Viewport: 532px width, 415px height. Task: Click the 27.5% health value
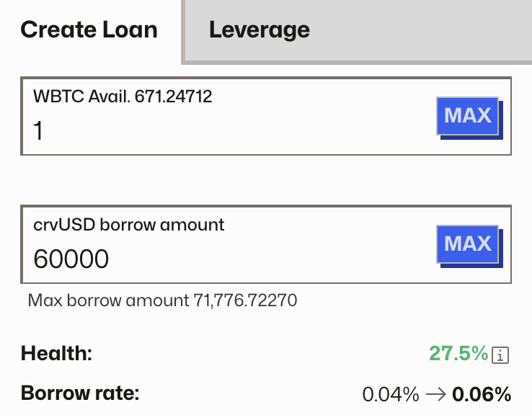pos(458,353)
